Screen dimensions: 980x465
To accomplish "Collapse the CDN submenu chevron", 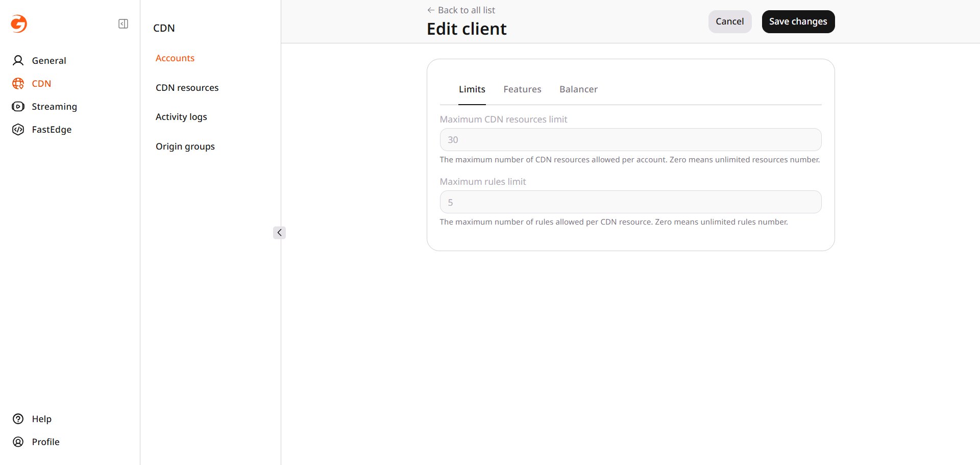I will 279,233.
